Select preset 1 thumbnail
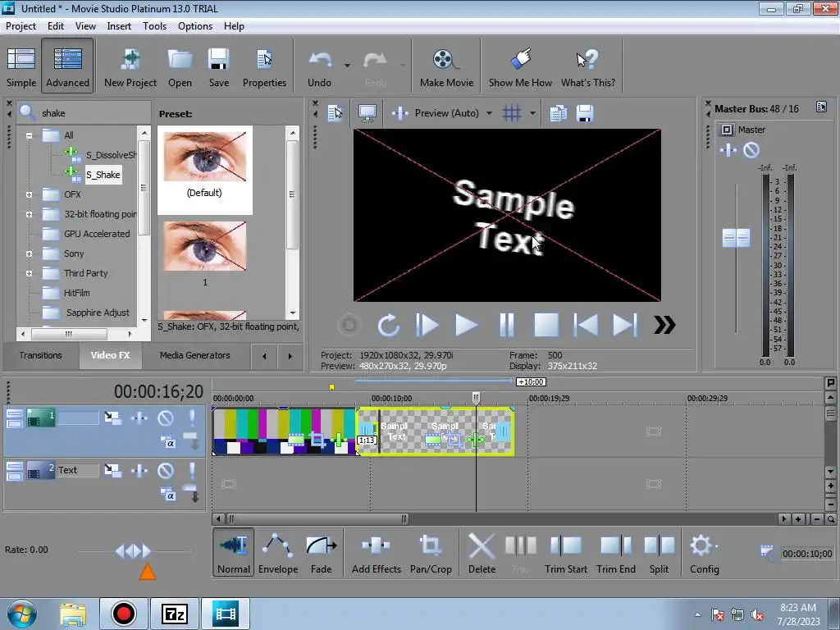 204,246
